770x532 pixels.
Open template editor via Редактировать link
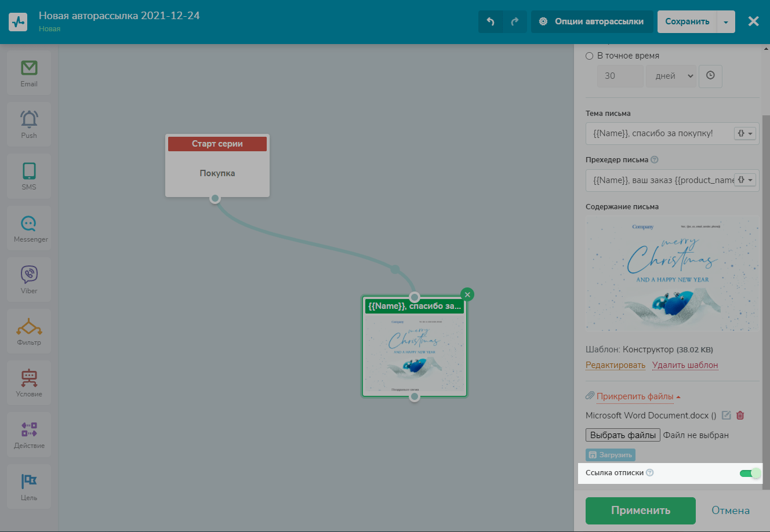coord(615,365)
